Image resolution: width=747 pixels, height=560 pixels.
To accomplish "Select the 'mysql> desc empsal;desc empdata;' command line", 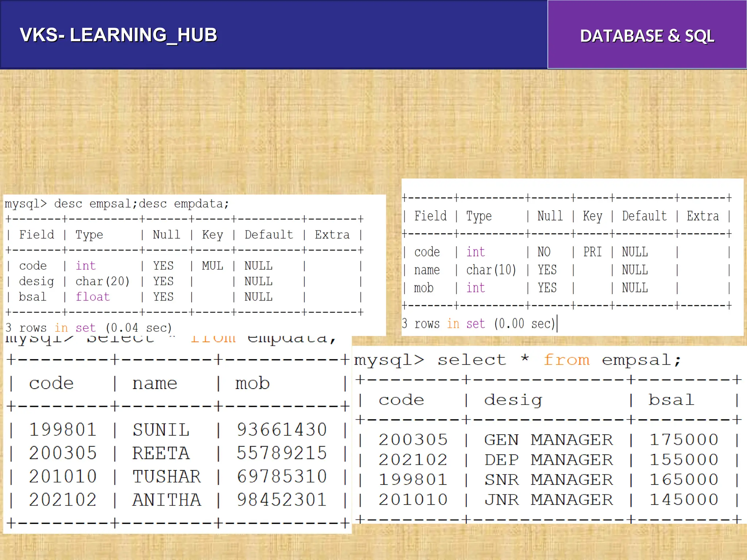I will click(117, 203).
